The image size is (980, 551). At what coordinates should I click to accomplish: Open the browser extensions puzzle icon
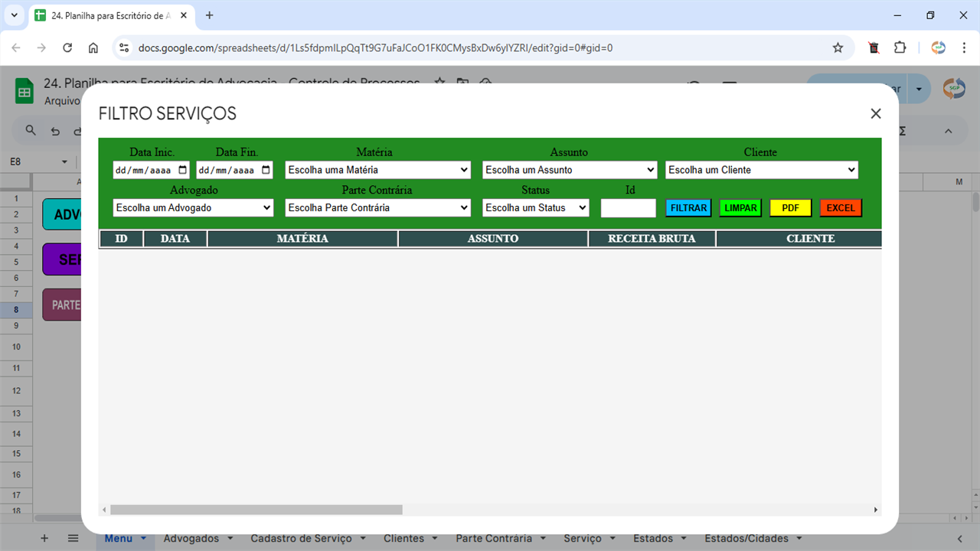click(x=900, y=47)
